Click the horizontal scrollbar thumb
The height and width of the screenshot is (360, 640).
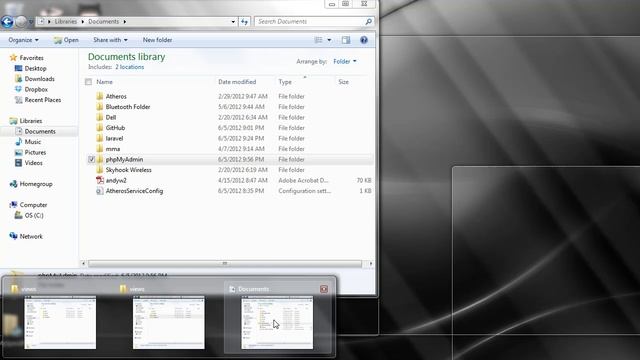coord(224,264)
